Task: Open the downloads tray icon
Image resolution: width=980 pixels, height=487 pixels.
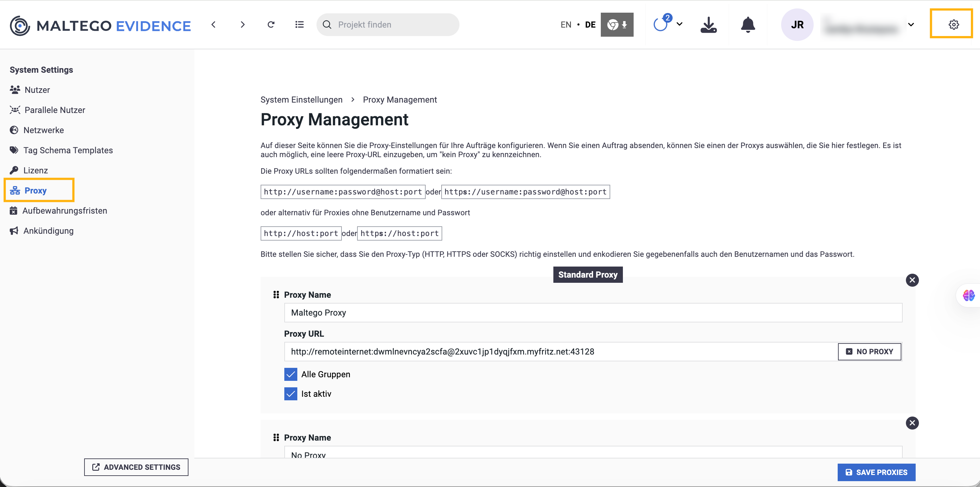Action: pyautogui.click(x=708, y=25)
